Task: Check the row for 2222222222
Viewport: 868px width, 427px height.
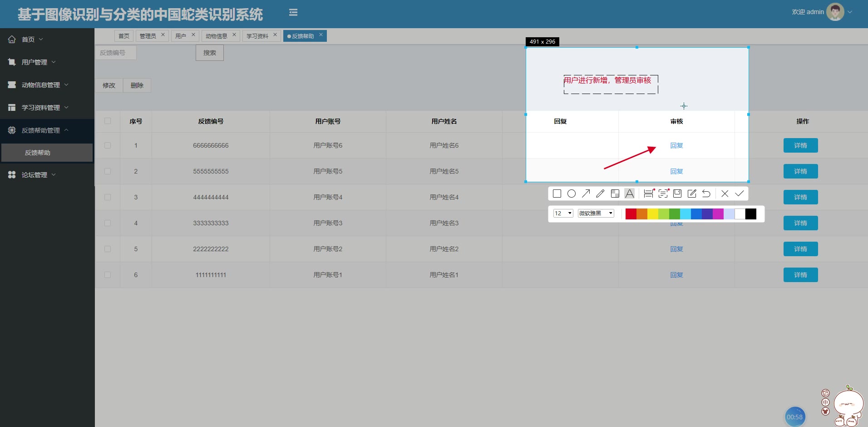Action: 108,249
